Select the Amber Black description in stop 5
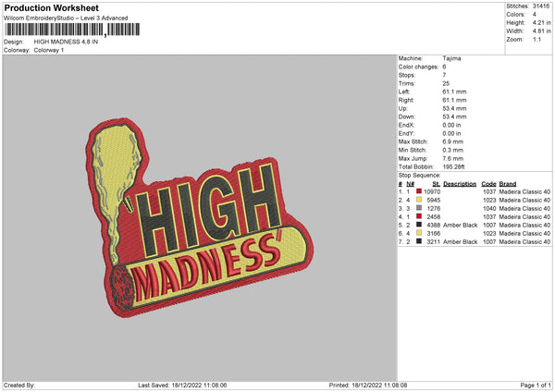Image resolution: width=555 pixels, height=392 pixels. 460,225
